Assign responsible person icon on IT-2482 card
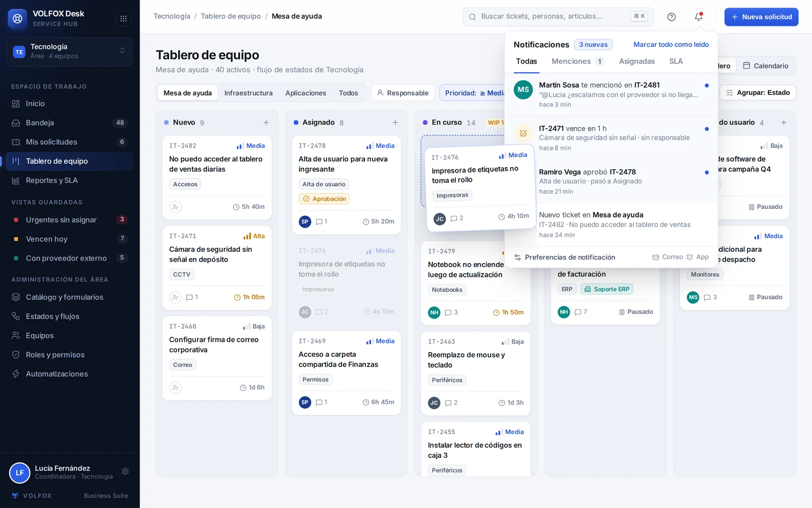Image resolution: width=812 pixels, height=508 pixels. click(x=175, y=207)
